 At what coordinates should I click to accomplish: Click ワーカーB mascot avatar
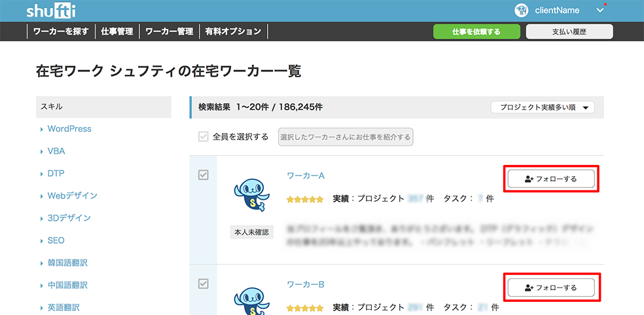point(251,301)
